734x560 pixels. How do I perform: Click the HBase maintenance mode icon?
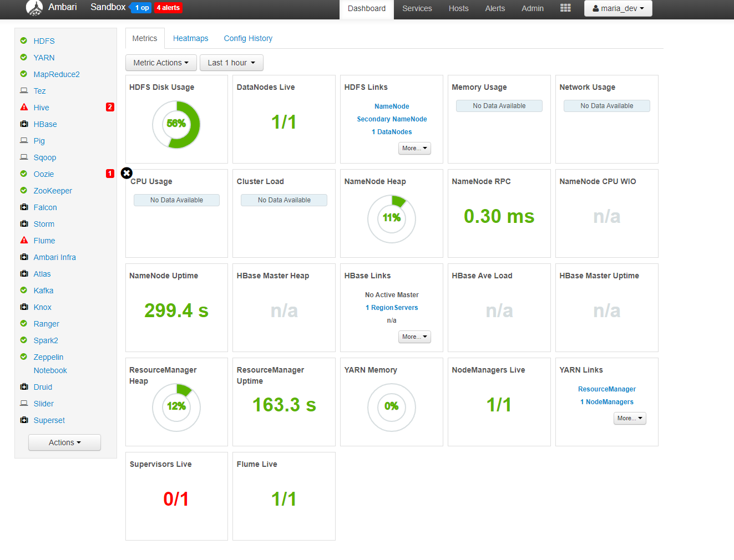[24, 124]
